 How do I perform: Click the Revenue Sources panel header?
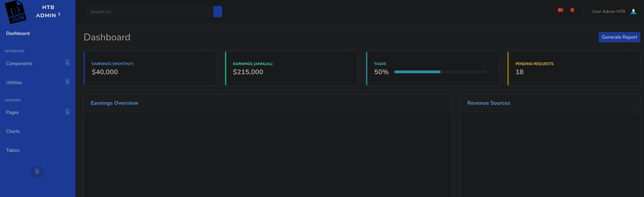pyautogui.click(x=488, y=103)
